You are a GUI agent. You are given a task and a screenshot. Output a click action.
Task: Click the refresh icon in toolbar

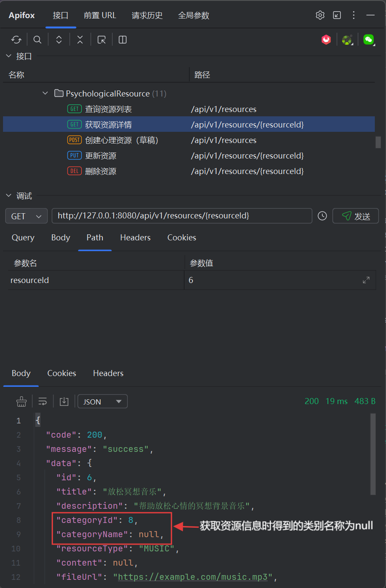tap(16, 40)
